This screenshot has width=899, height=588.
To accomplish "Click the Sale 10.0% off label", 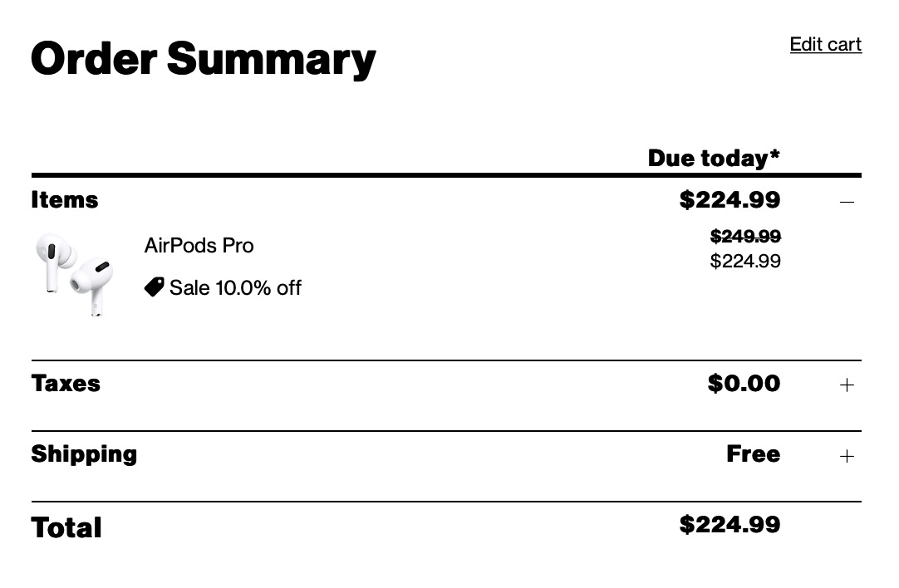I will tap(235, 288).
